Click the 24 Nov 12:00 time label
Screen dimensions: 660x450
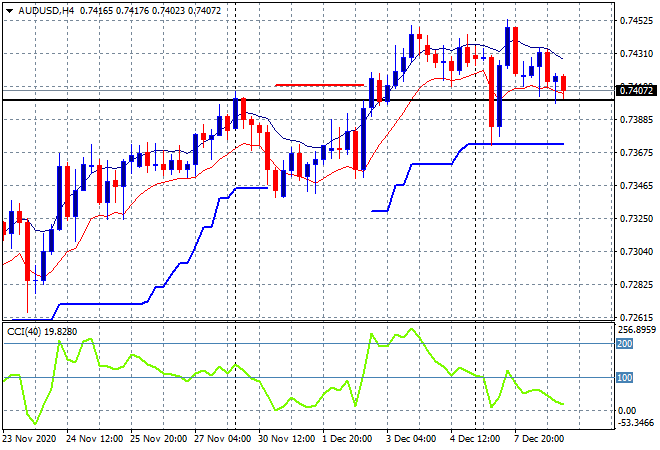pyautogui.click(x=94, y=438)
